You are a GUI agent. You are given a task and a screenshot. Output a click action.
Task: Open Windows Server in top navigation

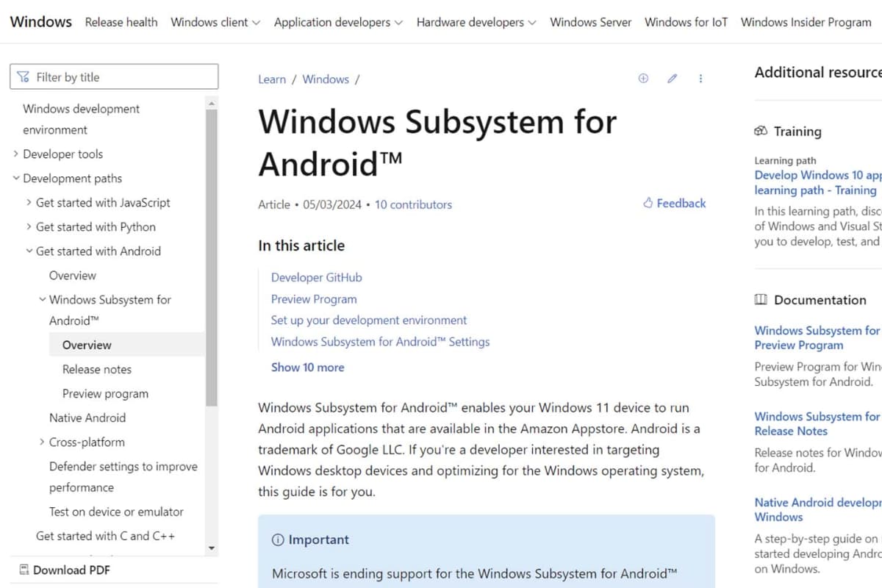pyautogui.click(x=591, y=22)
